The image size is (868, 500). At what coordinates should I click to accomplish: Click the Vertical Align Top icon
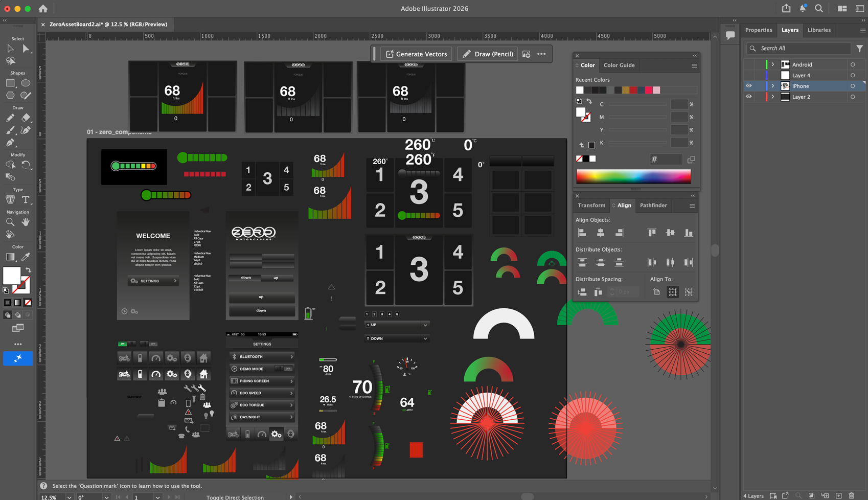(x=651, y=233)
